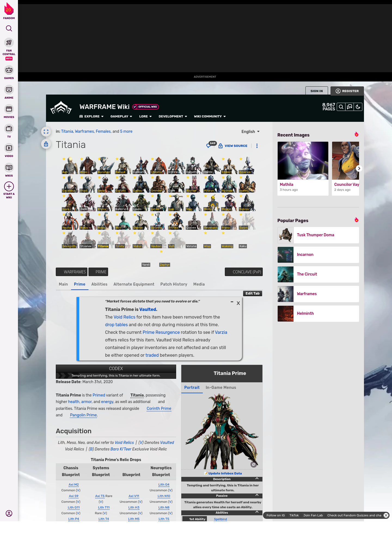Switch to the Abilities tab

click(x=99, y=284)
